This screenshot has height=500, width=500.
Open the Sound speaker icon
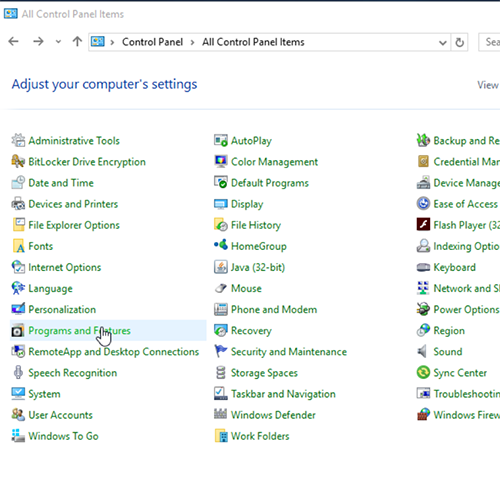tap(423, 351)
